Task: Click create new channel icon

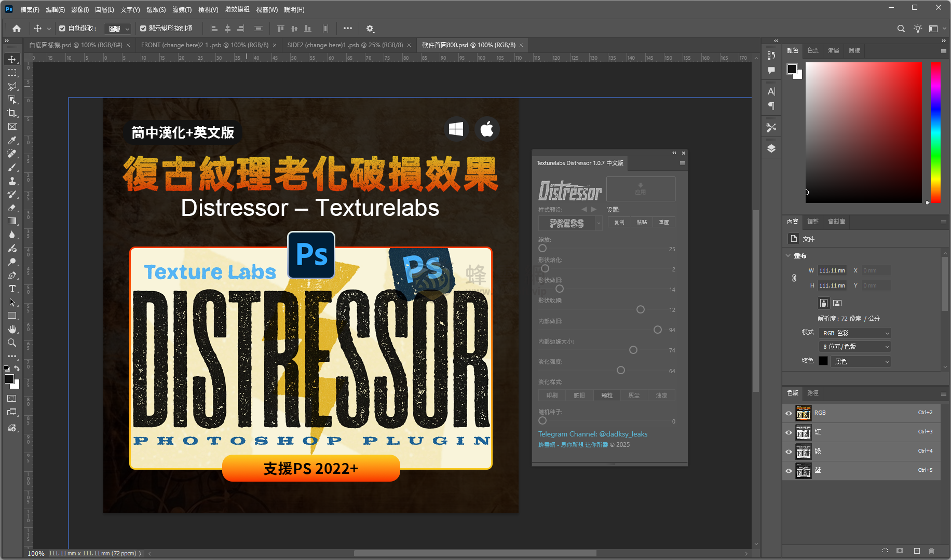Action: (917, 551)
